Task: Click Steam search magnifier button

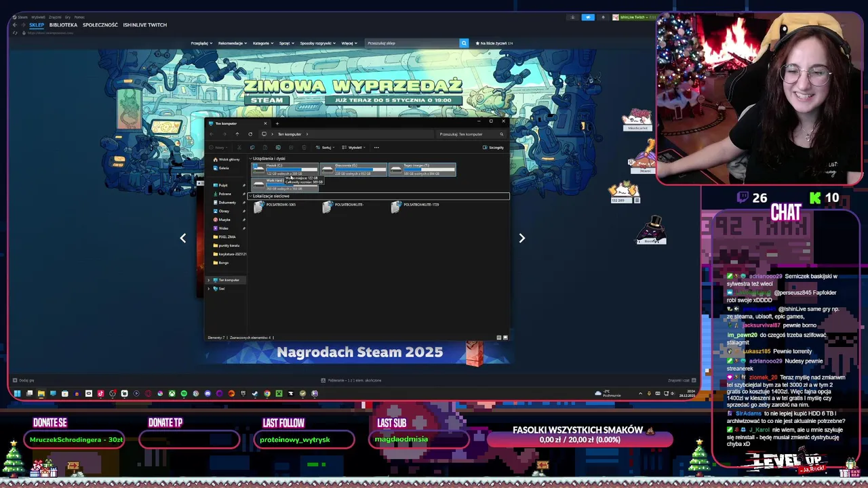Action: pyautogui.click(x=464, y=43)
